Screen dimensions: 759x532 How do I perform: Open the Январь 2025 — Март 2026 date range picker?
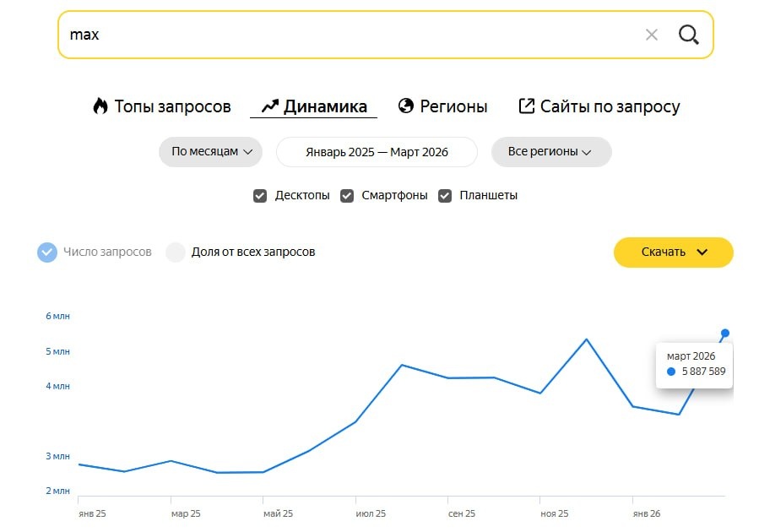[x=377, y=152]
